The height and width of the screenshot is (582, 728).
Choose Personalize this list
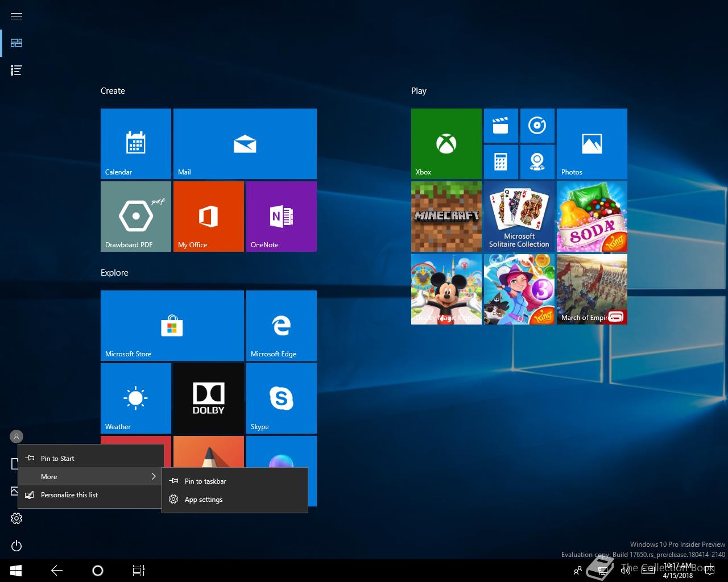pos(91,494)
